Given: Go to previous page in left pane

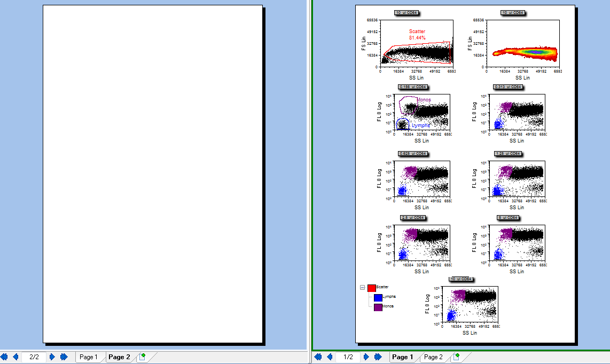Looking at the screenshot, I should click(x=15, y=357).
